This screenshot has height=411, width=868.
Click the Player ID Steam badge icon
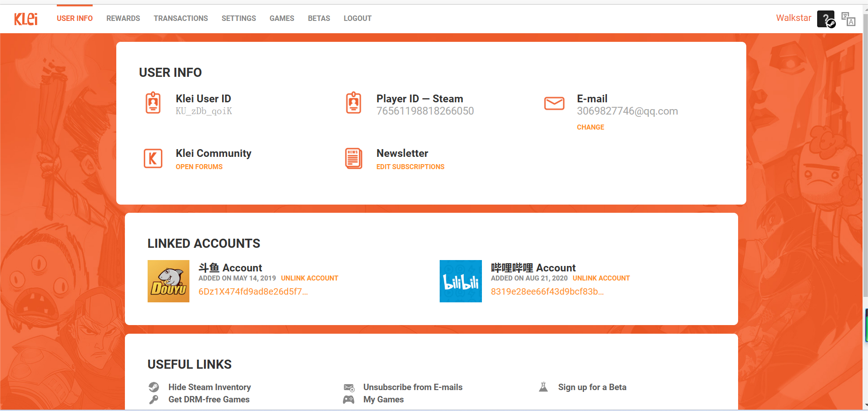353,103
